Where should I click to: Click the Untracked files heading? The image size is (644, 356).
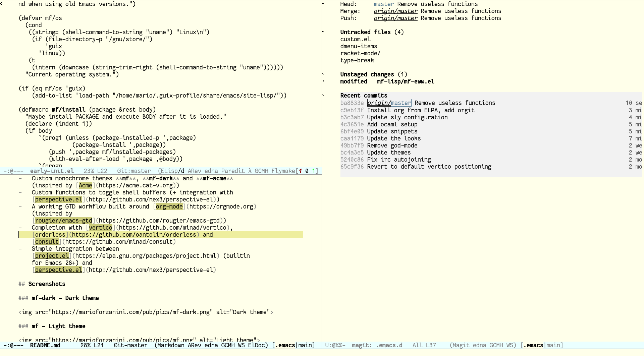(x=365, y=32)
